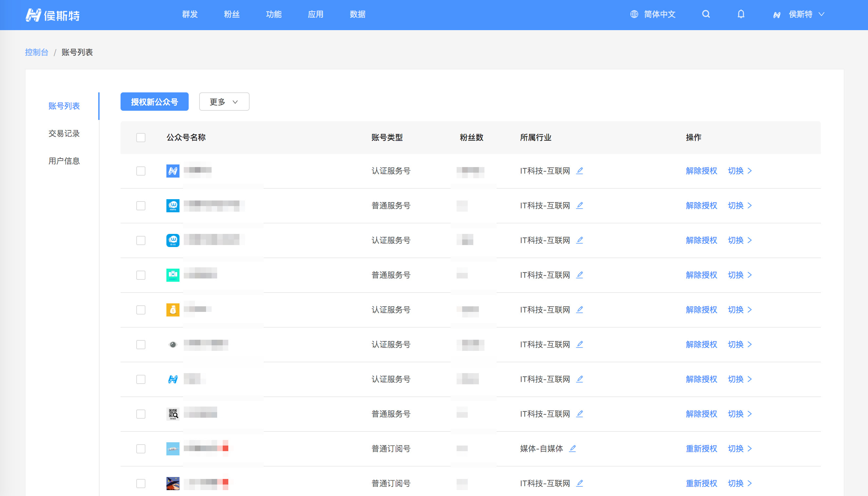
Task: Open the 粉丝 top menu
Action: click(x=232, y=14)
